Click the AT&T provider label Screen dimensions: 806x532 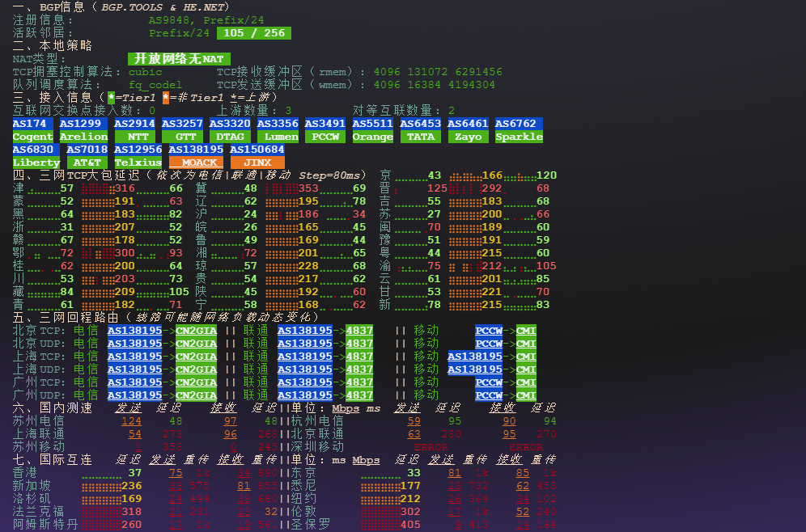coord(87,163)
